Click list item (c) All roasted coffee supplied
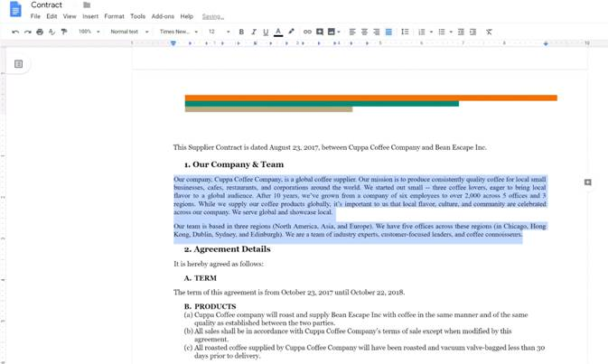608x364 pixels. coord(364,351)
